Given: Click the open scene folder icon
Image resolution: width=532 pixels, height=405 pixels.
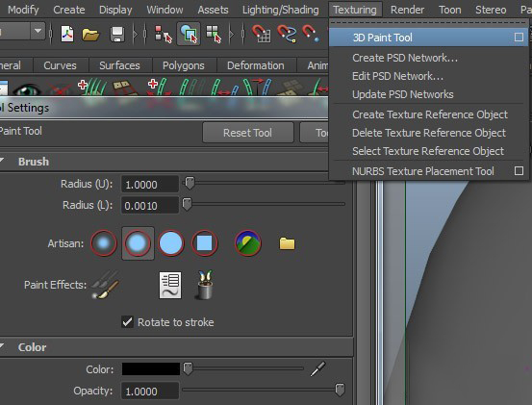Looking at the screenshot, I should click(x=90, y=34).
